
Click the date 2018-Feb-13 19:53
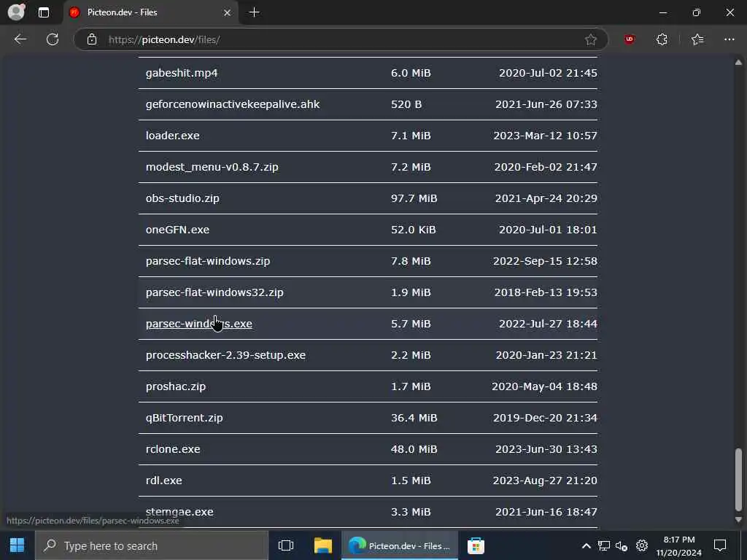[x=546, y=292]
